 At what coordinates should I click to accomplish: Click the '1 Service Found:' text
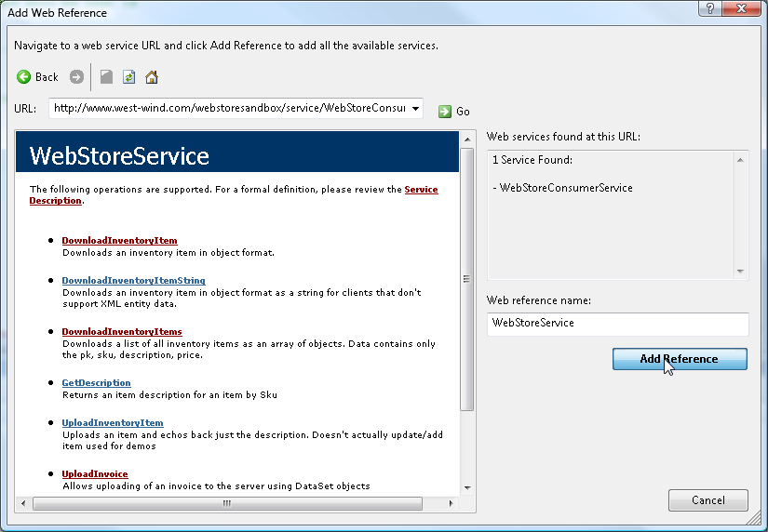(532, 160)
